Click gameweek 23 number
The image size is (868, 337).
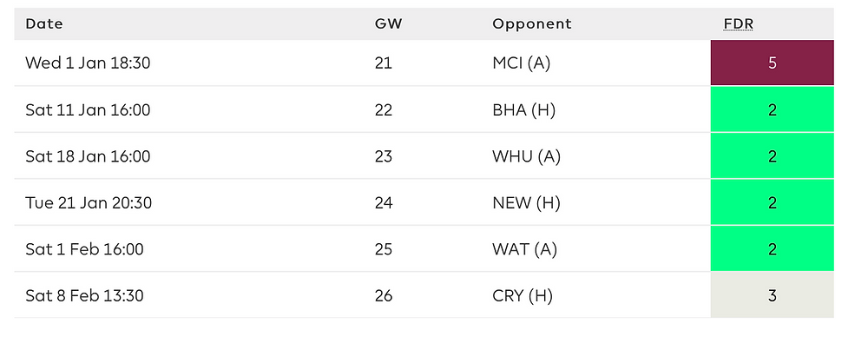[384, 156]
